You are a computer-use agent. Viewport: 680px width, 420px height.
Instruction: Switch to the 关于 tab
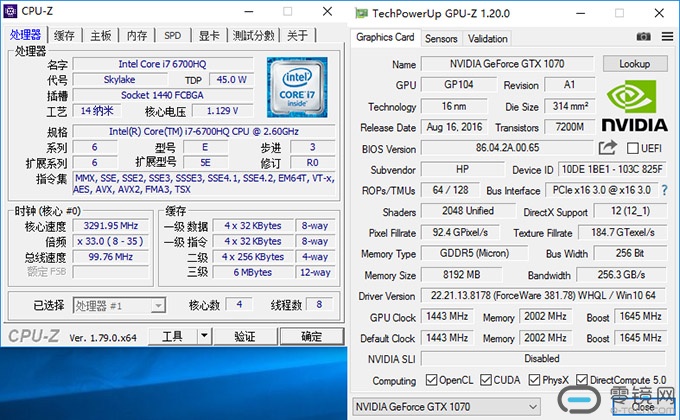tap(298, 36)
